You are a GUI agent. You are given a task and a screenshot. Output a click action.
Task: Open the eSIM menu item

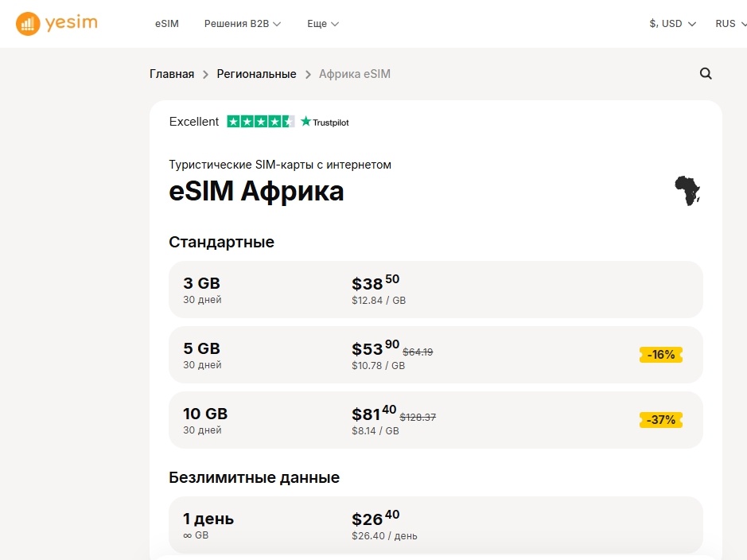click(x=167, y=24)
